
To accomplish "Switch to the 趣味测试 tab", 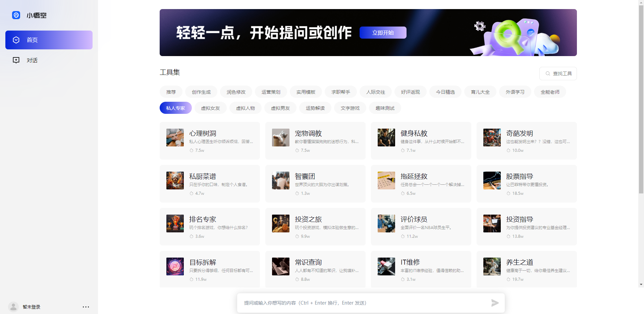I will (x=385, y=108).
